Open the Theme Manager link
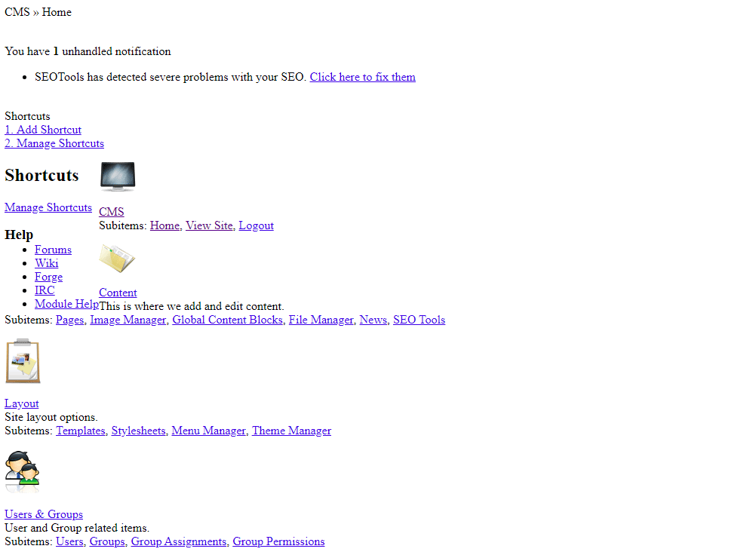This screenshot has width=756, height=558. tap(291, 431)
